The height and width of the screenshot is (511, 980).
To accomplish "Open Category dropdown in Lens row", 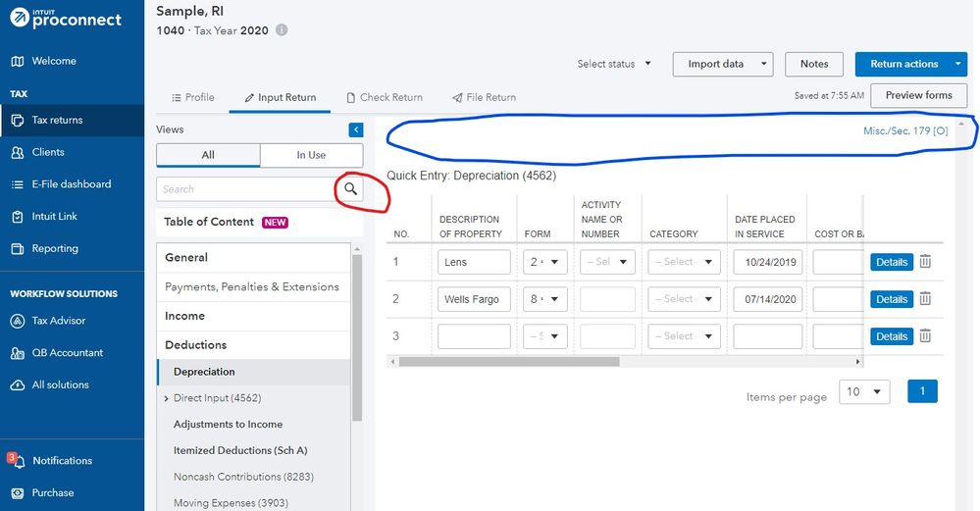I will [x=685, y=262].
